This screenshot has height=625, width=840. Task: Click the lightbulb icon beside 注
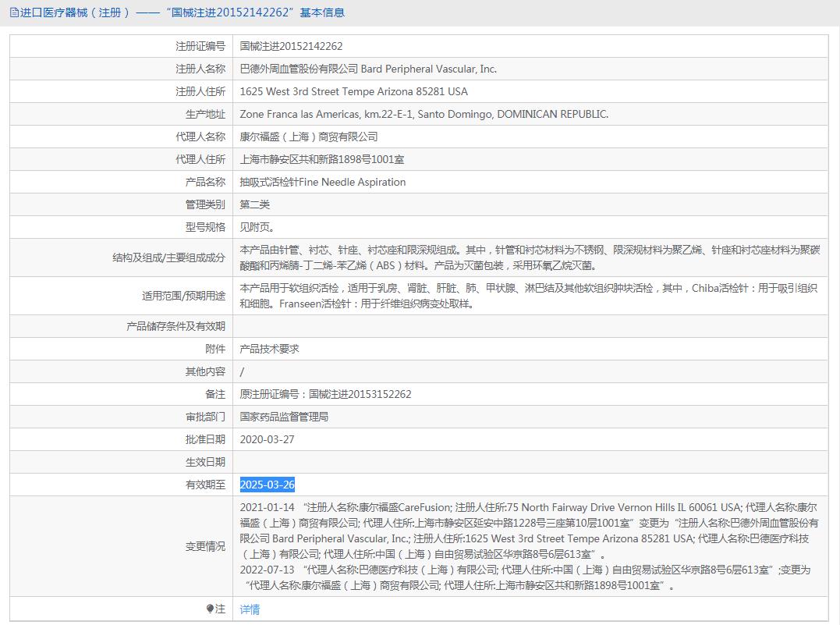pos(210,609)
